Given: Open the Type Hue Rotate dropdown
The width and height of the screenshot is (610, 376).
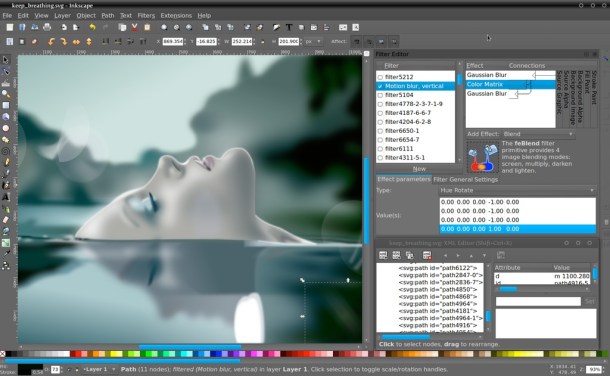Looking at the screenshot, I should 517,190.
